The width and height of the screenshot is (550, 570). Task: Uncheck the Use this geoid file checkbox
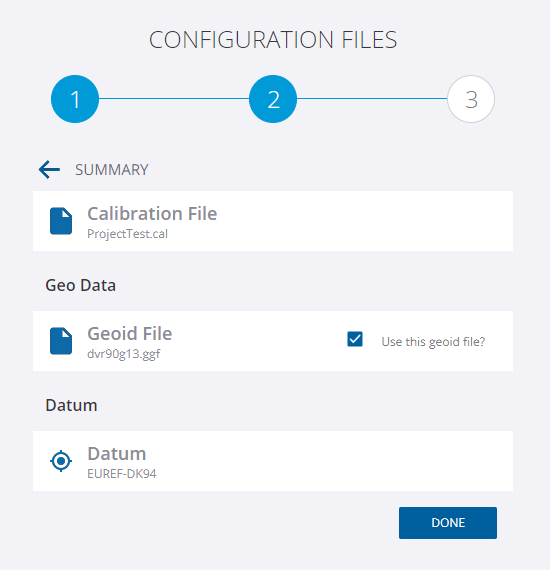coord(355,339)
